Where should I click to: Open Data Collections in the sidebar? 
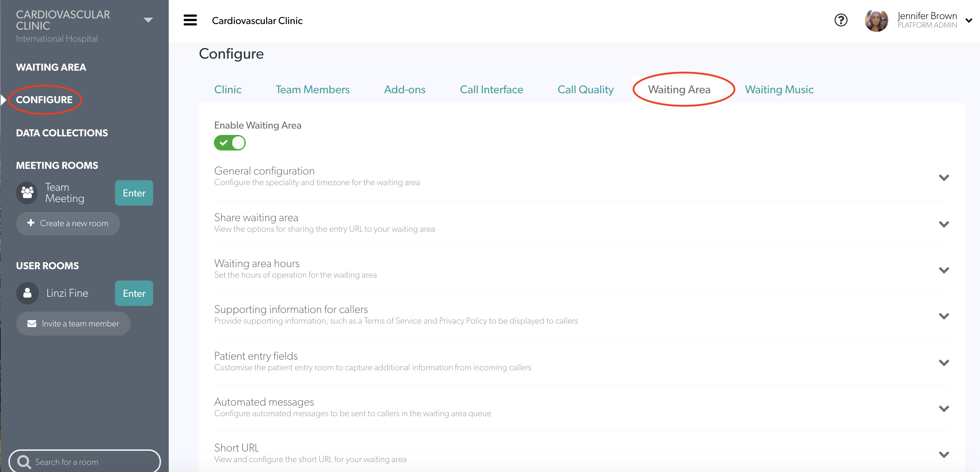click(62, 133)
